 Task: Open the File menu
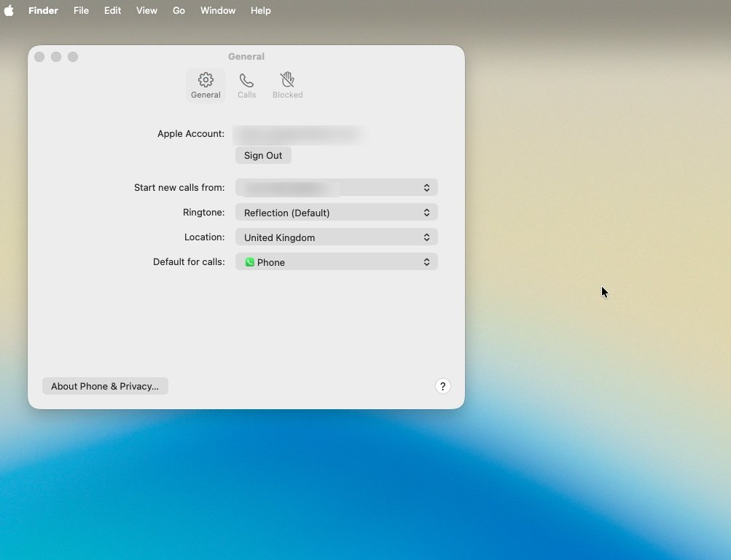coord(81,11)
